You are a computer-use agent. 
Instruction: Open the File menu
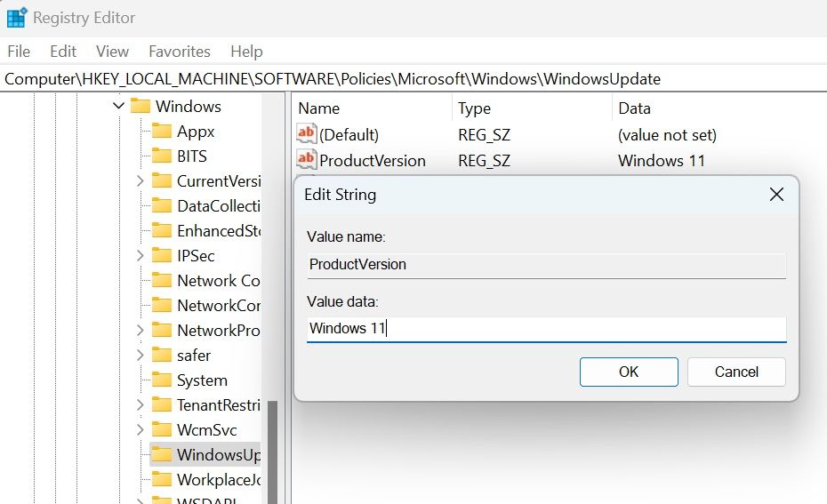tap(19, 52)
